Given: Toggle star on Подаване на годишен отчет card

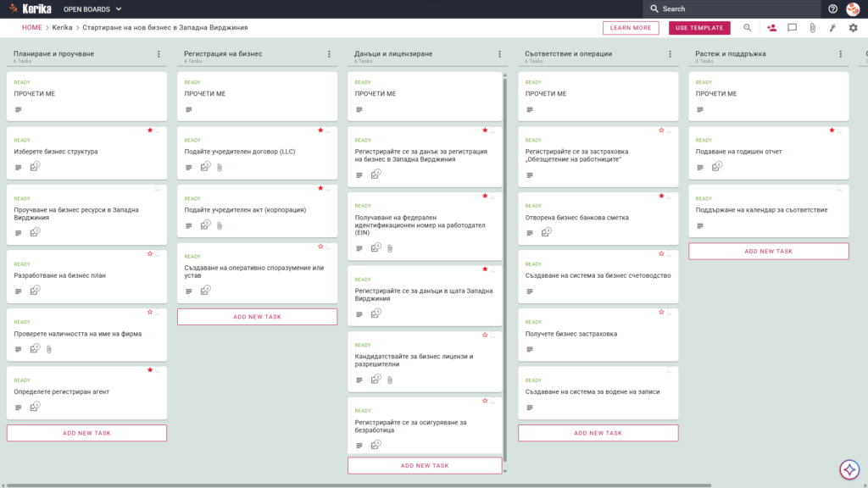Looking at the screenshot, I should pos(832,130).
